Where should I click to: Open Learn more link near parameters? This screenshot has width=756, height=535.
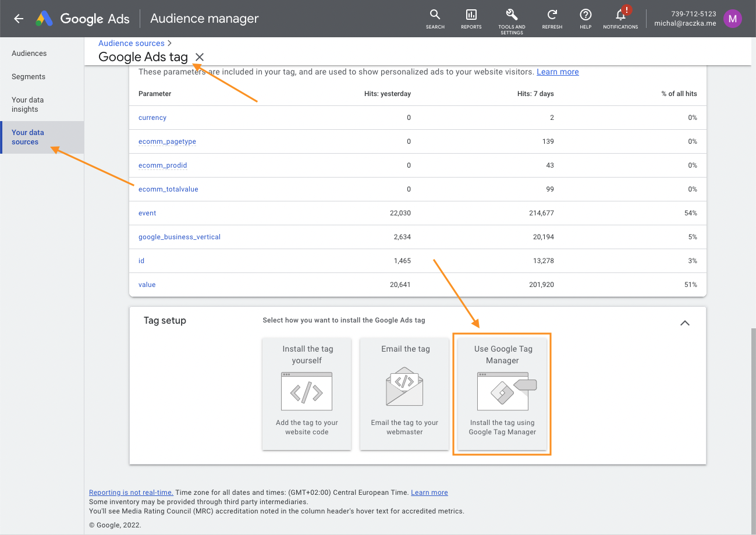[x=558, y=72]
